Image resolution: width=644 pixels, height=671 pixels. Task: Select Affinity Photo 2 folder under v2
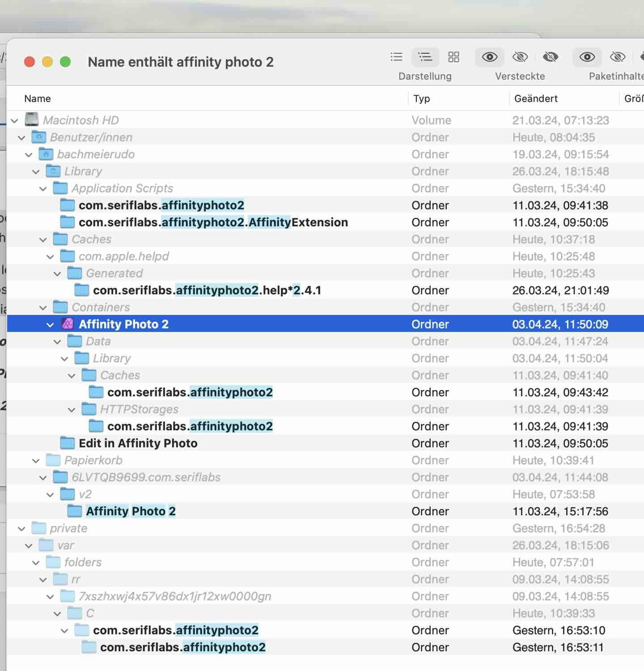pos(325,511)
